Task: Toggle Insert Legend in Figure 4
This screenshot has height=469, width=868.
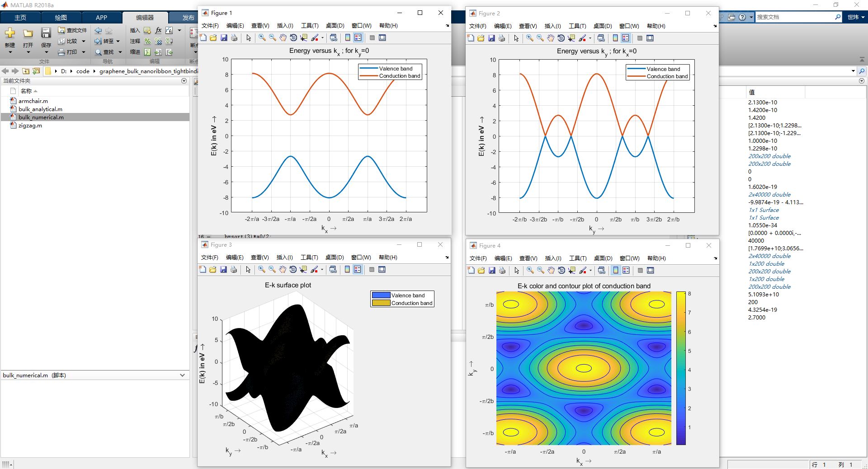Action: coord(626,271)
